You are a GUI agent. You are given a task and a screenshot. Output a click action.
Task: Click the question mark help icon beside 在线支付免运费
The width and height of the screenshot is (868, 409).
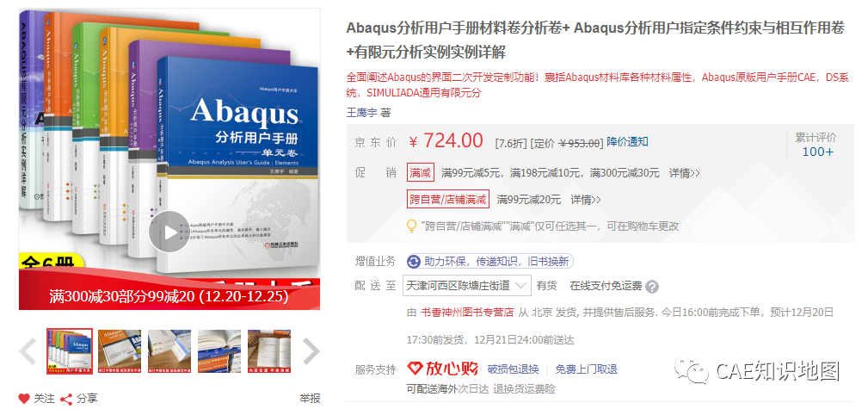[x=653, y=287]
